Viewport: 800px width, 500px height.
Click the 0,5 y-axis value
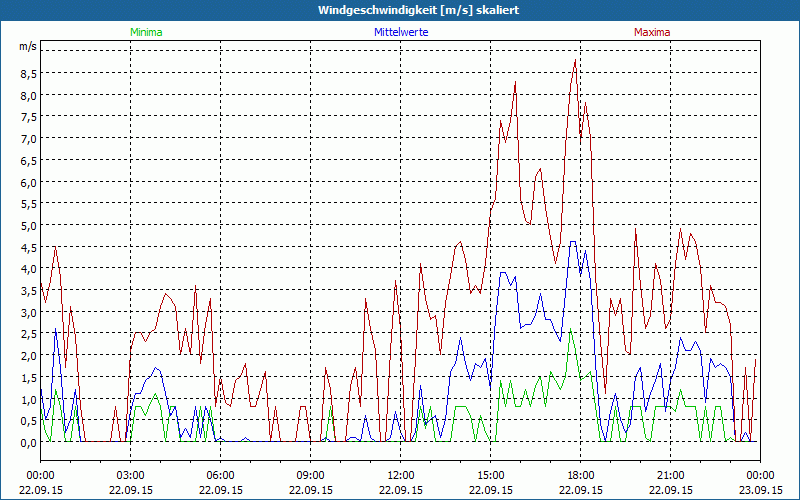pos(28,421)
